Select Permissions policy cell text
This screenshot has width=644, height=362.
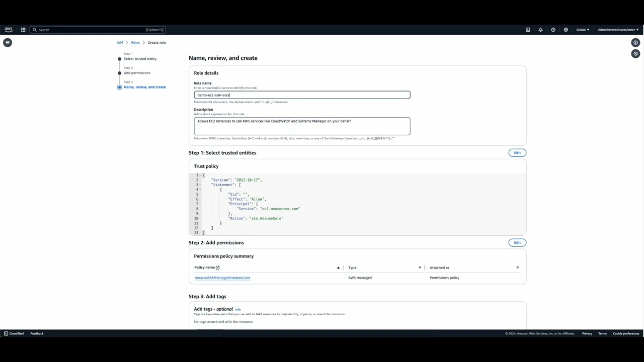pos(444,278)
